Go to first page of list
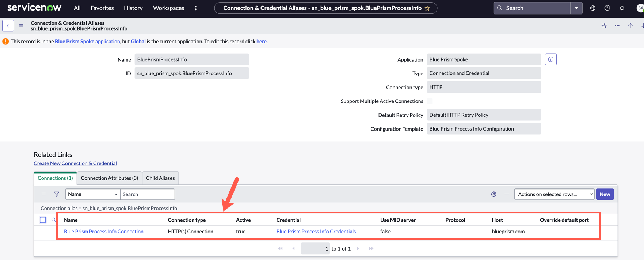The image size is (644, 260). coord(281,249)
